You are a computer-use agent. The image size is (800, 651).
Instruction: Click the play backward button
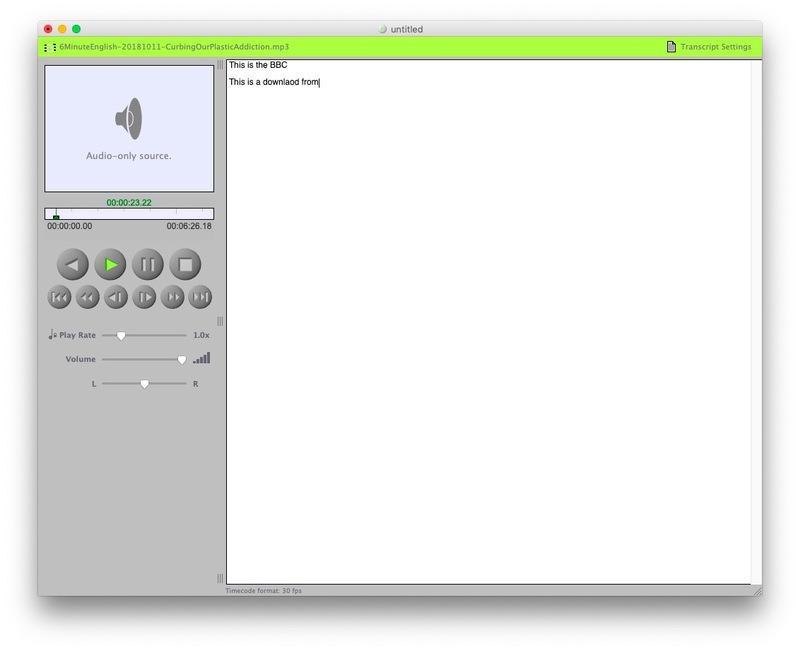point(72,264)
